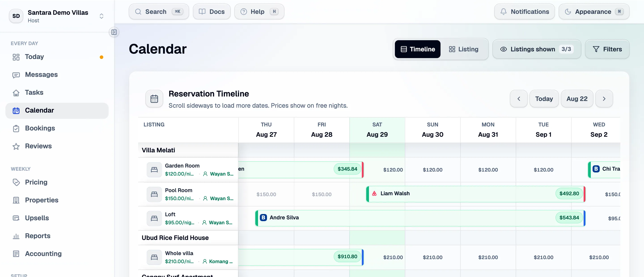Viewport: 644px width, 277px height.
Task: Open Liam Walsh reservation
Action: tap(475, 194)
